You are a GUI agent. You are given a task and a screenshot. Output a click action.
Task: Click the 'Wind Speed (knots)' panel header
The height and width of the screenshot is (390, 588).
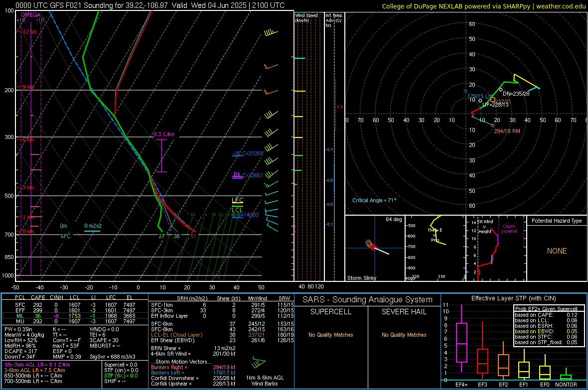(306, 18)
